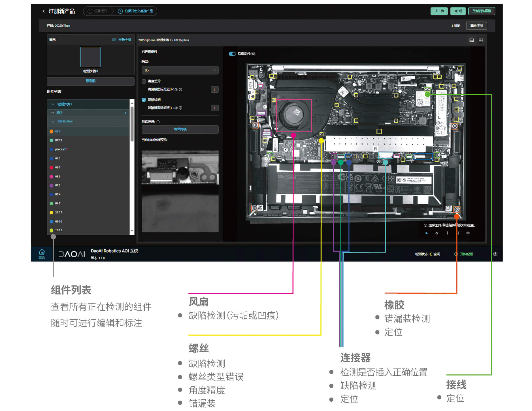Uncheck the 缺陷检测 checkbox

click(x=144, y=100)
